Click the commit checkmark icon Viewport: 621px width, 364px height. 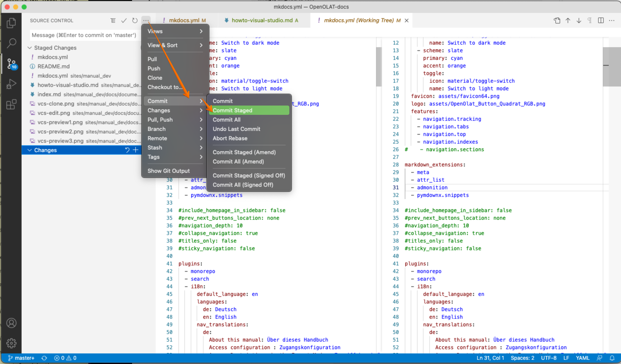pos(124,21)
